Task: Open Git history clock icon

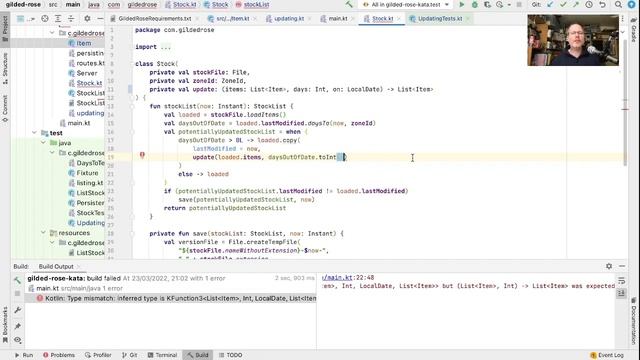Action: click(x=589, y=4)
